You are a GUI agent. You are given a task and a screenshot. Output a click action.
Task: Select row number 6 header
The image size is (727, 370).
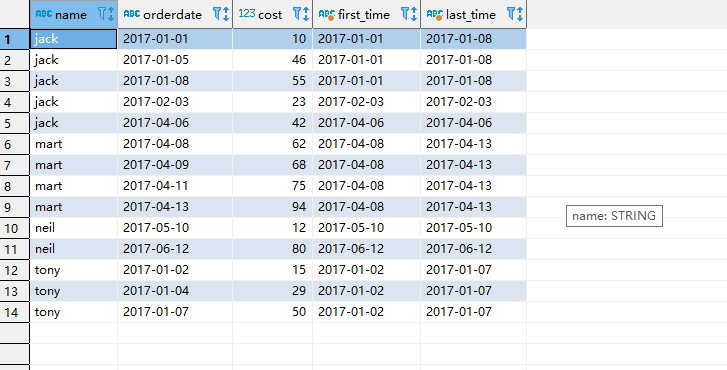coord(15,144)
